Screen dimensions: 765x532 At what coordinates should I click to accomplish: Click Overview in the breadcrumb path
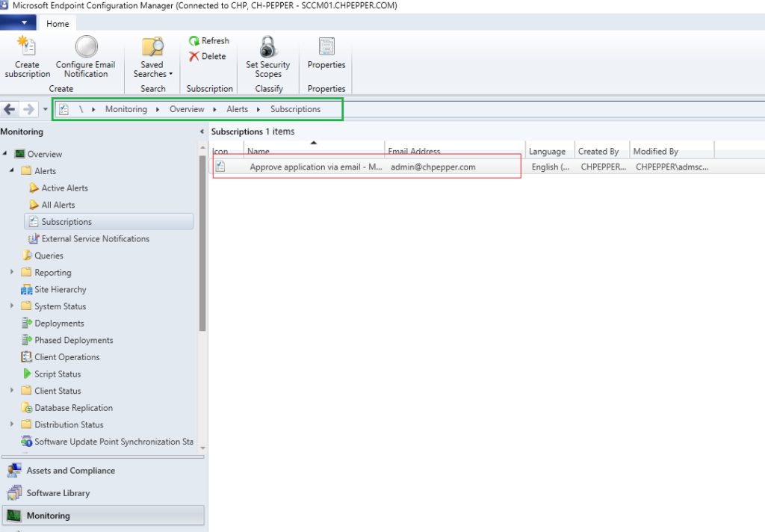pyautogui.click(x=187, y=109)
